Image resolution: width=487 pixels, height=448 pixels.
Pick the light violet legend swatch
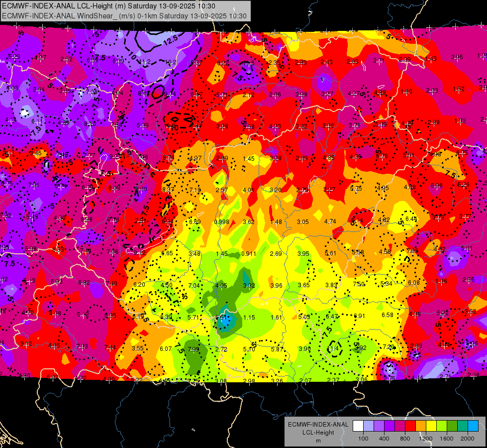click(x=379, y=426)
